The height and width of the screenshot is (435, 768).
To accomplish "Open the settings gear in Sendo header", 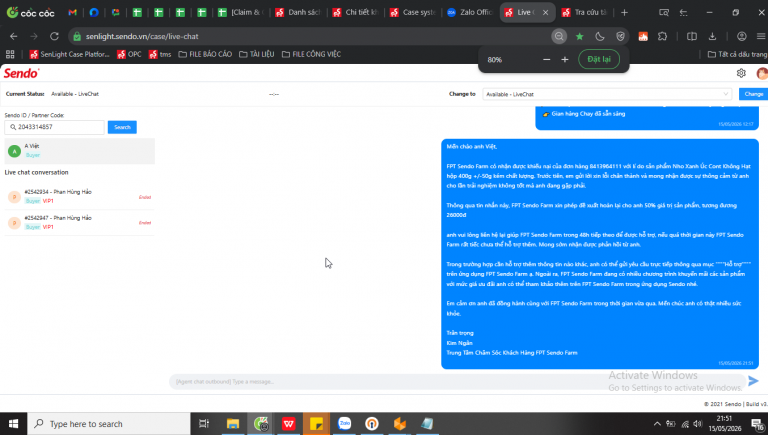I will [741, 73].
